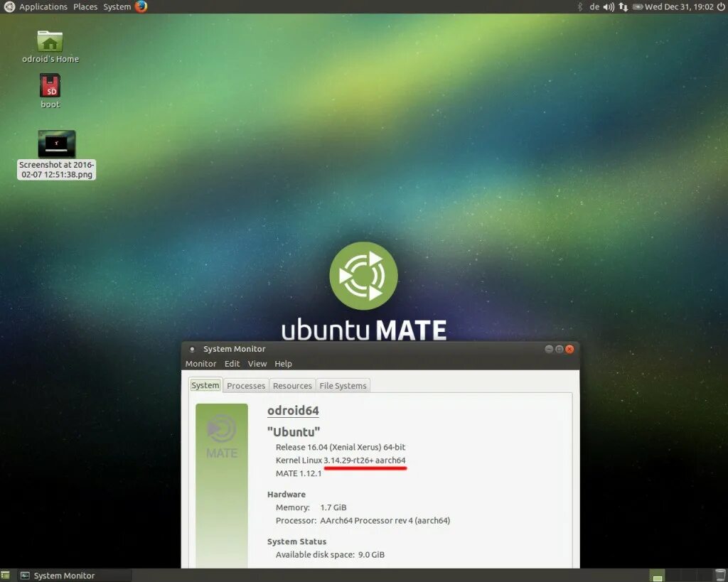Open the Trash icon in bottom panel
This screenshot has width=728, height=582.
(x=719, y=575)
